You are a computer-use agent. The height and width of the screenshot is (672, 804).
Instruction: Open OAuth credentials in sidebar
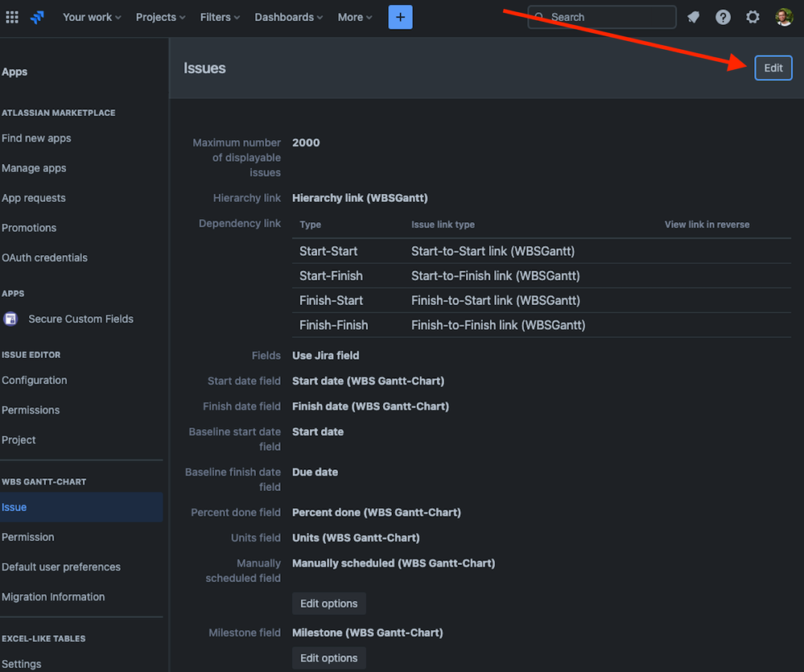coord(44,258)
